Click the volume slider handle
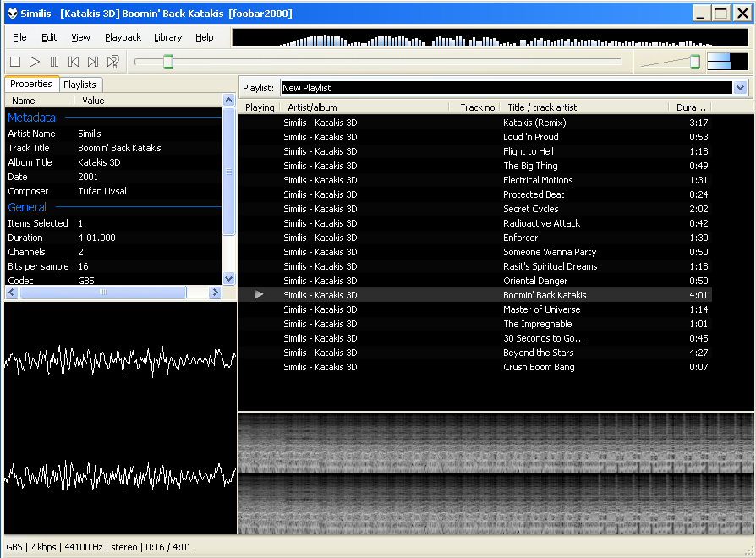The width and height of the screenshot is (756, 558). tap(694, 62)
